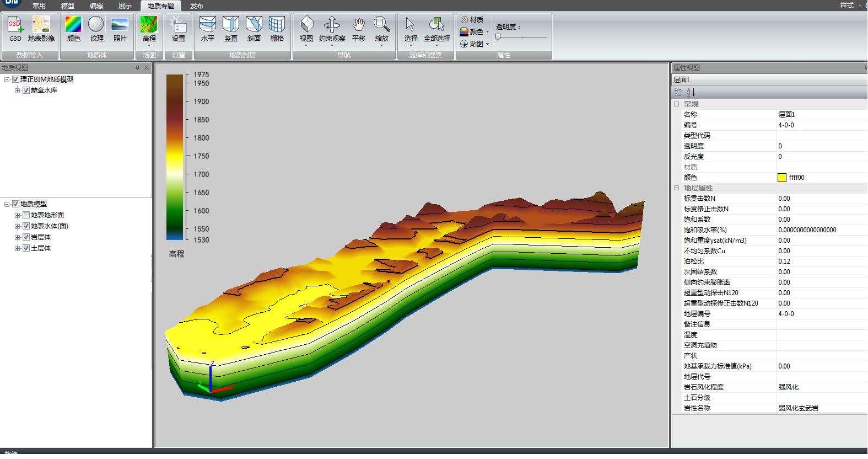
Task: Switch to the 模型 ribbon tab
Action: (x=68, y=6)
